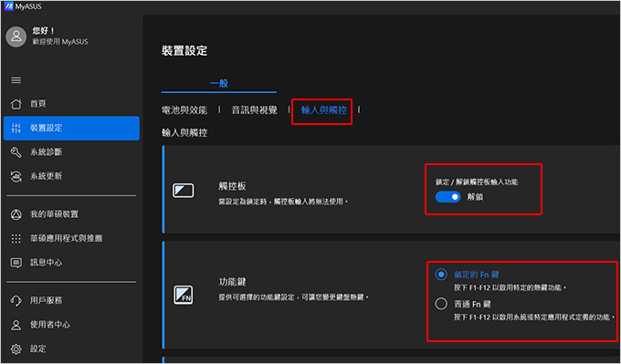The image size is (621, 364).
Task: Click the MyASUS title bar text
Action: tap(28, 6)
